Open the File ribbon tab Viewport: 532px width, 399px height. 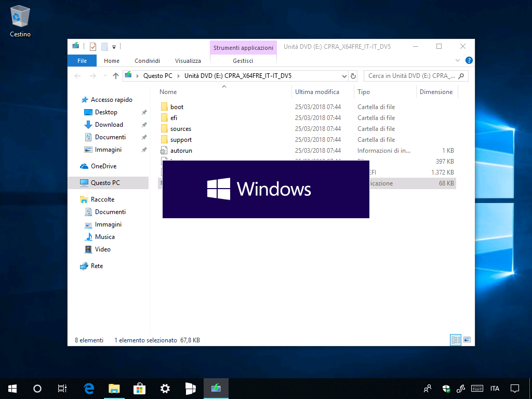click(82, 61)
